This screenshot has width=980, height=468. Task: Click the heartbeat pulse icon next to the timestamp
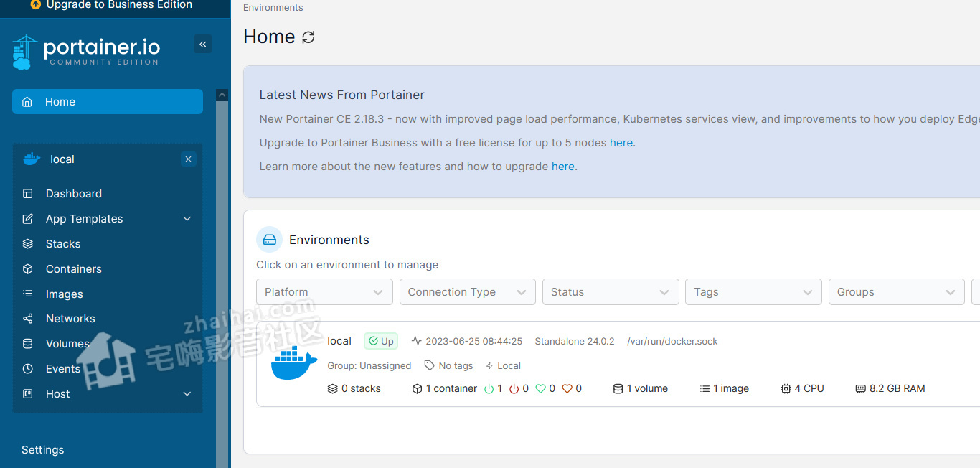pos(417,341)
